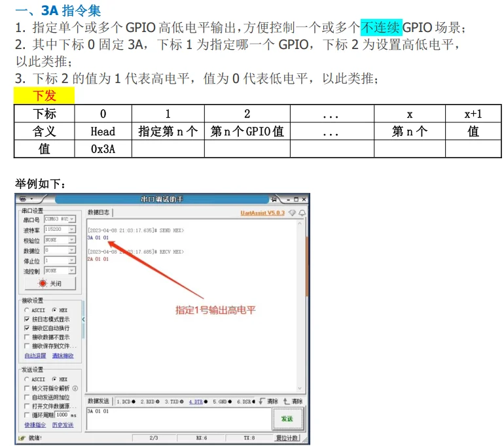Click the send box containing 3A 01 01
Viewport: 504px width, 446px height.
tap(179, 419)
